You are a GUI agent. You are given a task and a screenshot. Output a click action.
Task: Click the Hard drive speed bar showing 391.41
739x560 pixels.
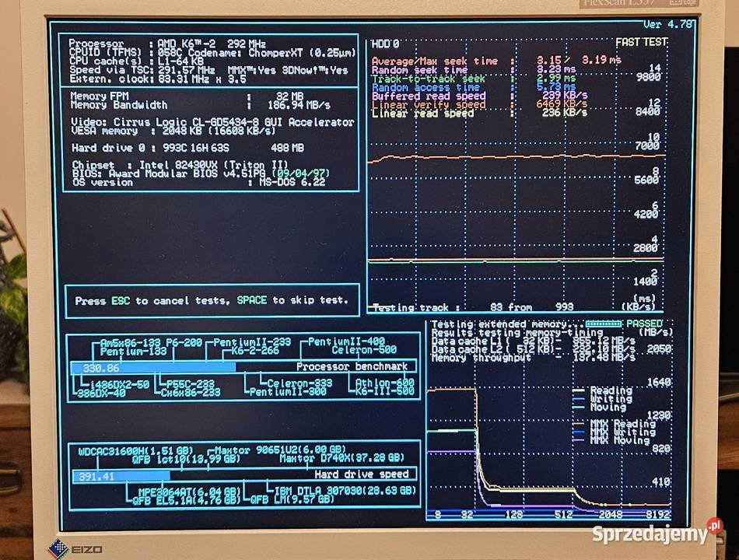click(244, 475)
